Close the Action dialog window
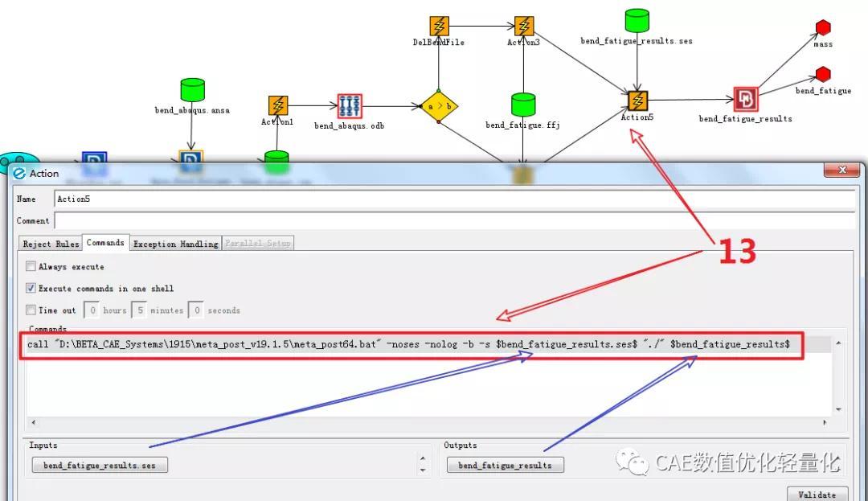The width and height of the screenshot is (868, 501). pyautogui.click(x=842, y=170)
